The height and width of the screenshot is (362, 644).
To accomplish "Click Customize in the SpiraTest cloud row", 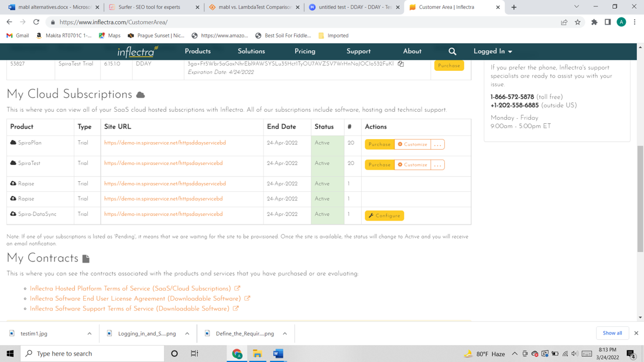I will click(412, 165).
